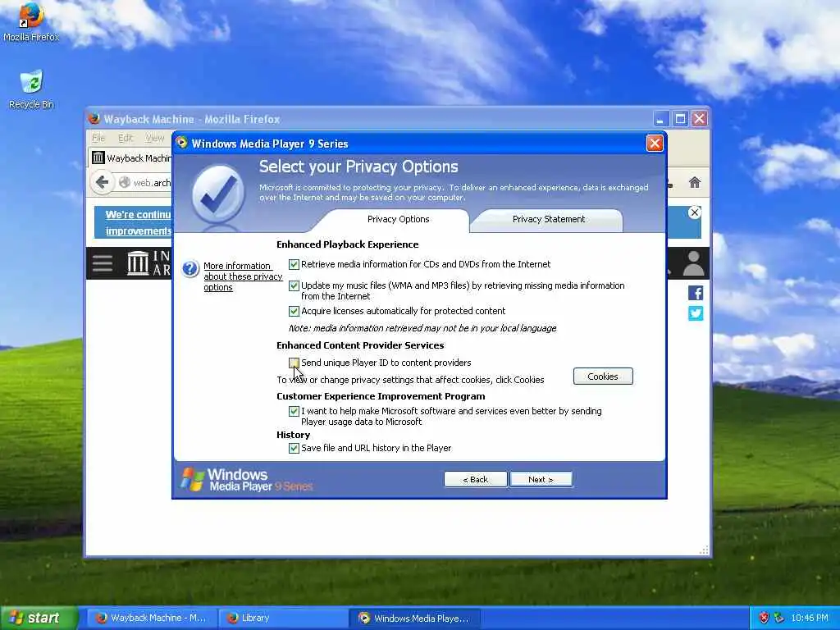Click Next to continue setup
840x630 pixels.
tap(541, 479)
